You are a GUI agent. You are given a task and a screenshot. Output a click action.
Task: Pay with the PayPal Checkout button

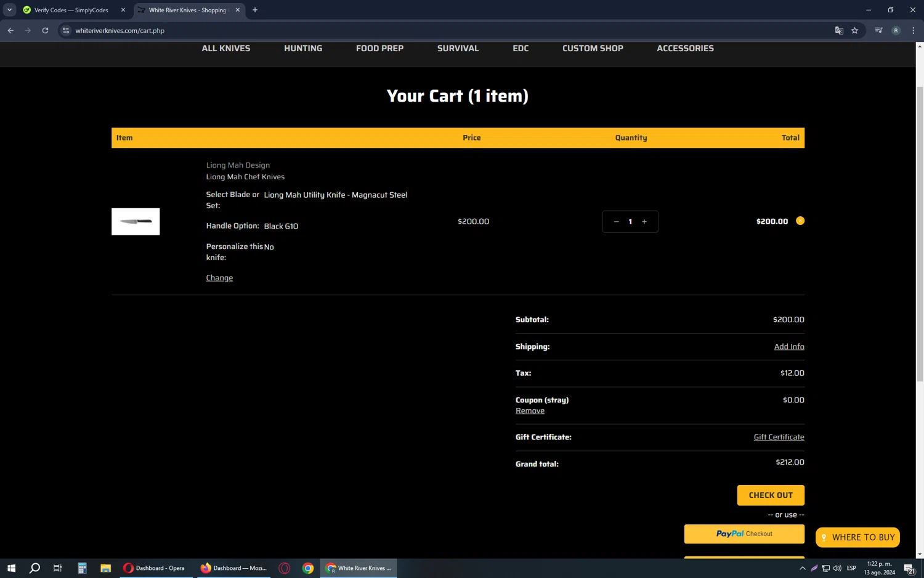[744, 534]
